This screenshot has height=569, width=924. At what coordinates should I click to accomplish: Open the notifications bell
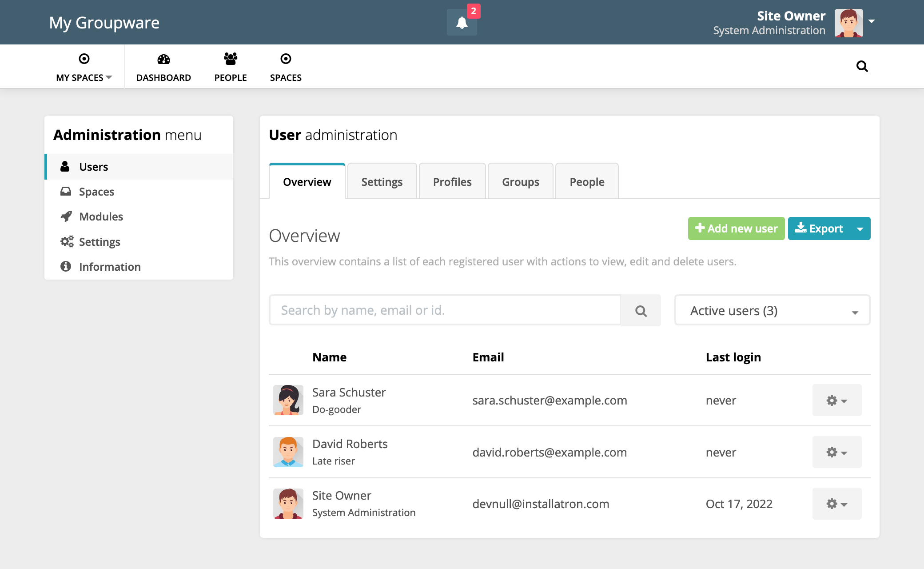[x=462, y=23]
